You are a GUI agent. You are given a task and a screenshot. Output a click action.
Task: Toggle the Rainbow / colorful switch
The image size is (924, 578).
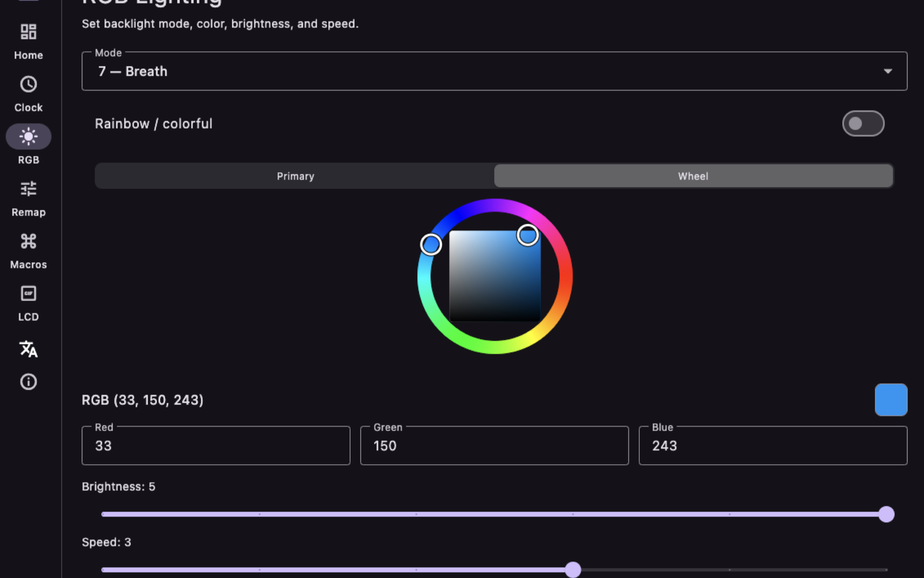point(863,124)
